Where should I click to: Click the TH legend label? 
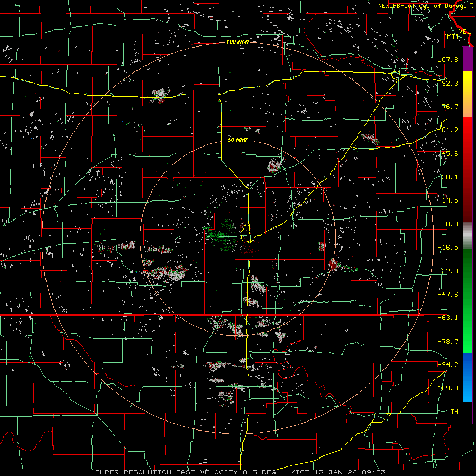(x=454, y=412)
